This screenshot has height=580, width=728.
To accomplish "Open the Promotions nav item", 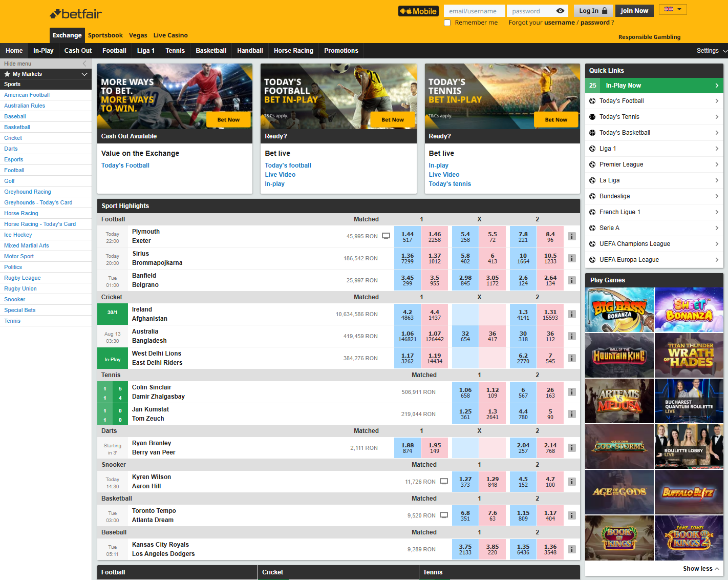I will (x=341, y=51).
